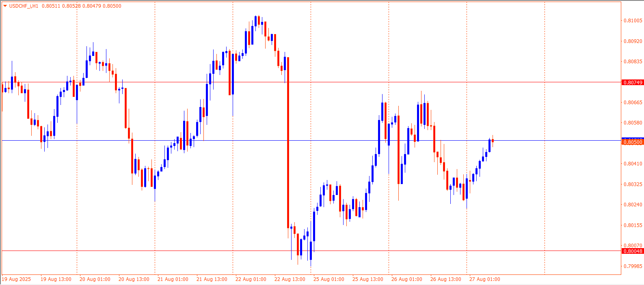Click the 25 Aug 01:00 time label

(329, 279)
